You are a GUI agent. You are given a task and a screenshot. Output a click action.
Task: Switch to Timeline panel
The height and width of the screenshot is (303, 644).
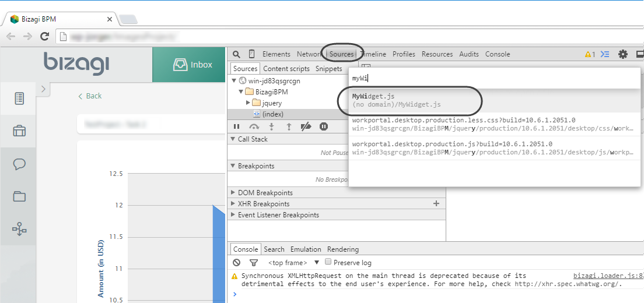(x=374, y=54)
